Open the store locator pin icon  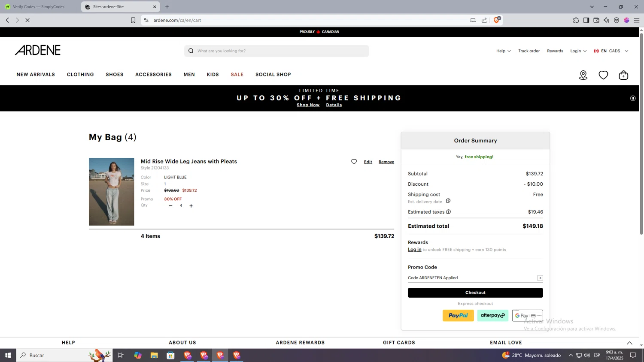[x=583, y=75]
